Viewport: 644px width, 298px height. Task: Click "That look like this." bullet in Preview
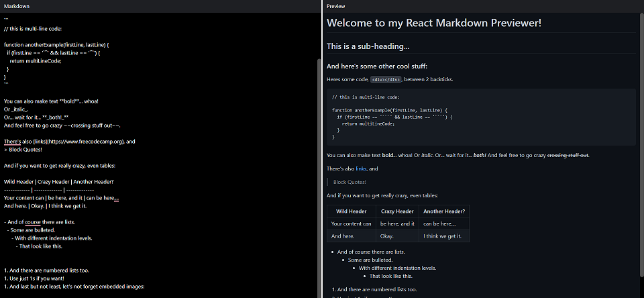click(x=391, y=277)
